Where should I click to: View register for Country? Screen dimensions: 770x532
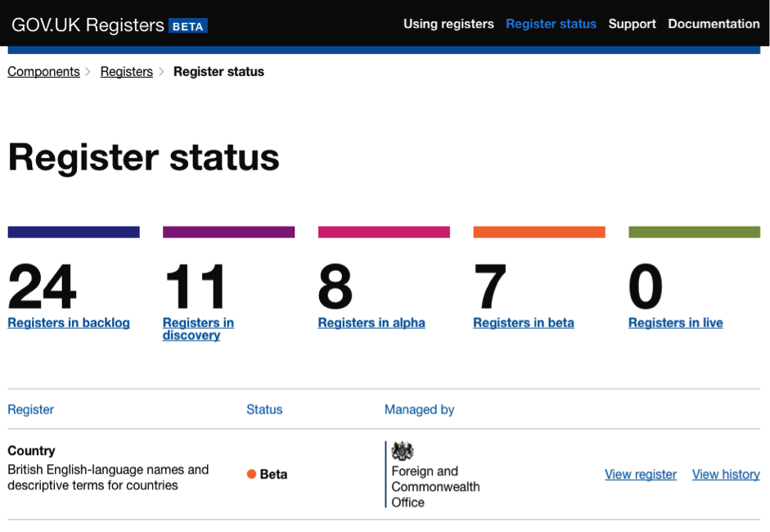[x=641, y=474]
